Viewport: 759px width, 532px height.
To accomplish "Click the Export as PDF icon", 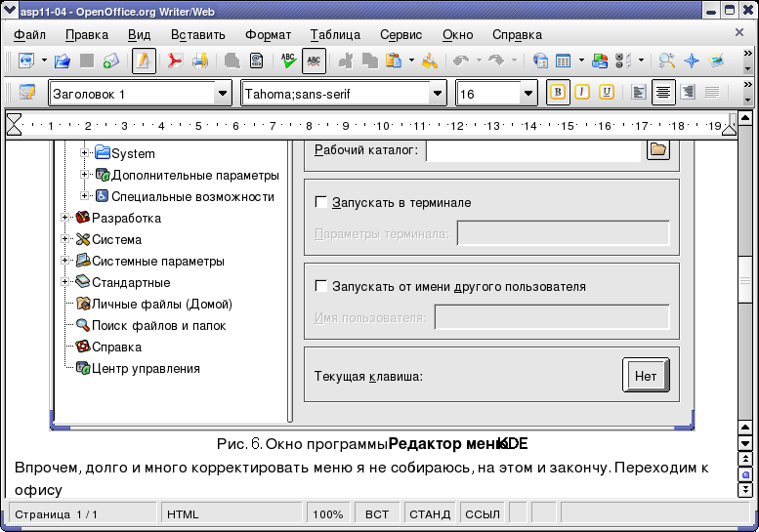I will 175,61.
